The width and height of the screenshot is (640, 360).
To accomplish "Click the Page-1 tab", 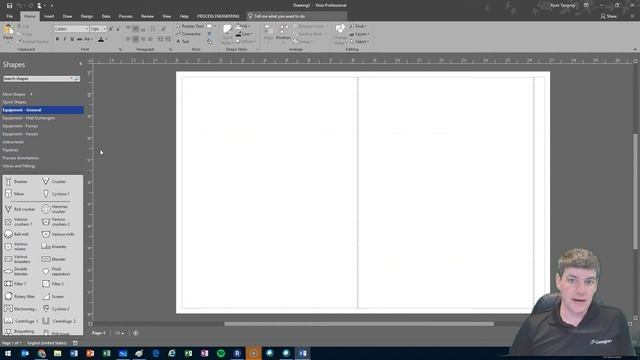I will coord(98,333).
